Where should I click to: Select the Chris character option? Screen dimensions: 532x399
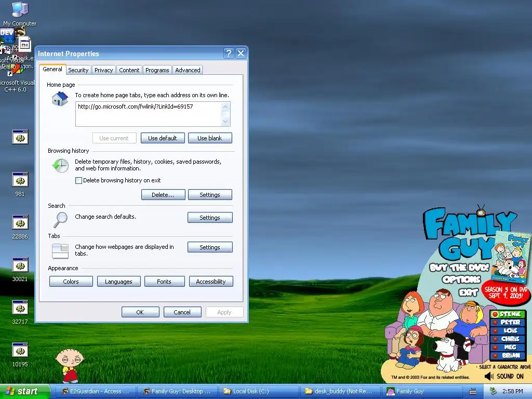pos(508,339)
